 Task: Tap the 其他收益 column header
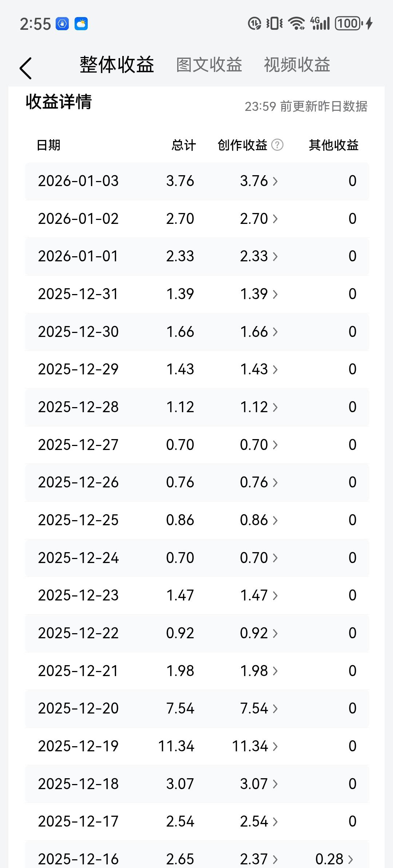pyautogui.click(x=333, y=145)
